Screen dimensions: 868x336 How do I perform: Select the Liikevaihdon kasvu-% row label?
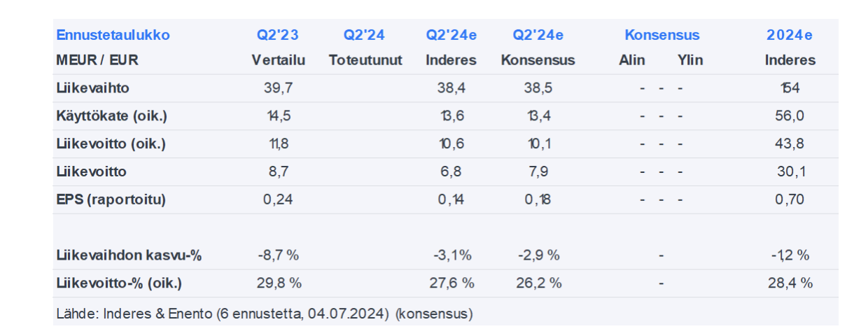tap(129, 255)
